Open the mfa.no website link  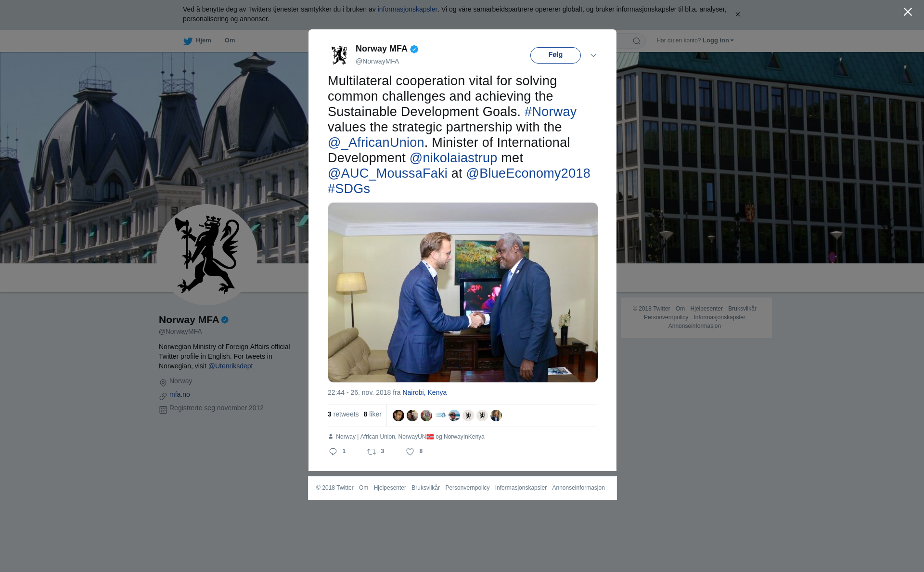pos(180,394)
